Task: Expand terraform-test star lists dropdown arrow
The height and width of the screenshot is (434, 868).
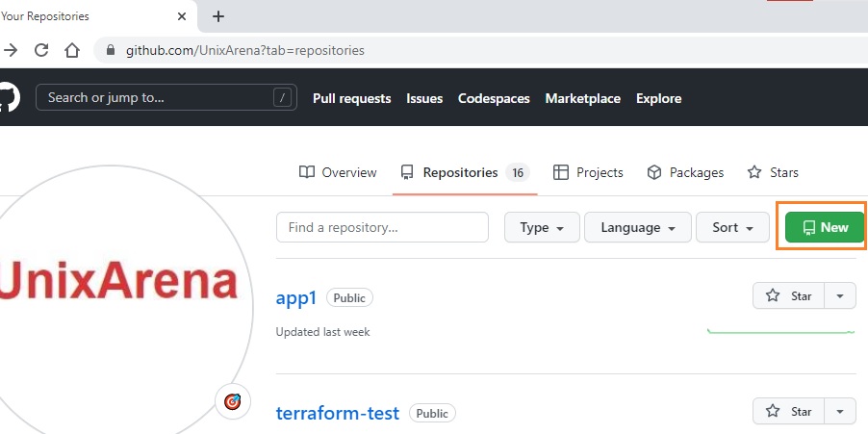Action: click(x=840, y=411)
